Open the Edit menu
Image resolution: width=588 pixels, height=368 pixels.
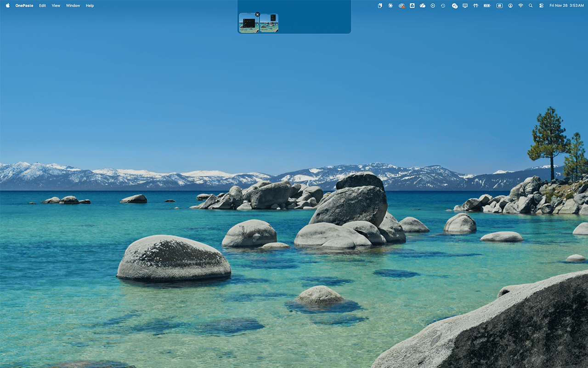pos(42,6)
